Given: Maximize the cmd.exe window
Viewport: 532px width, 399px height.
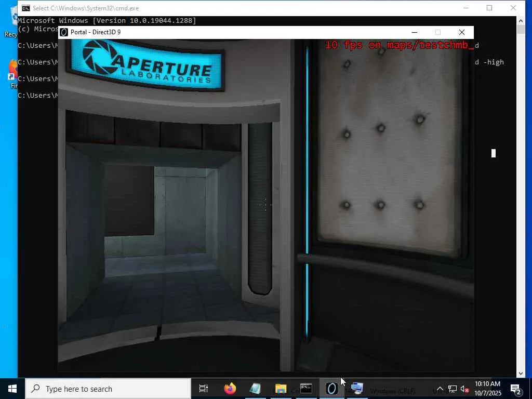Looking at the screenshot, I should (x=489, y=8).
